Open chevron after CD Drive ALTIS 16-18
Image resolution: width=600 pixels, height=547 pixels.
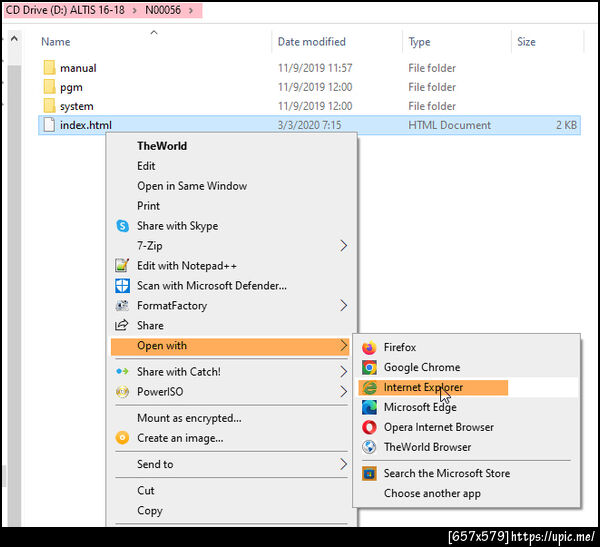point(134,10)
